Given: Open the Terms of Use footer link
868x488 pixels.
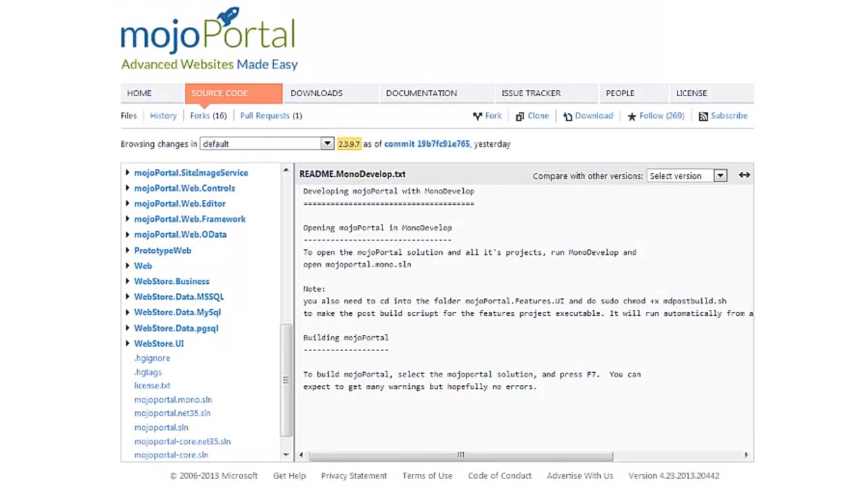Looking at the screenshot, I should [427, 476].
